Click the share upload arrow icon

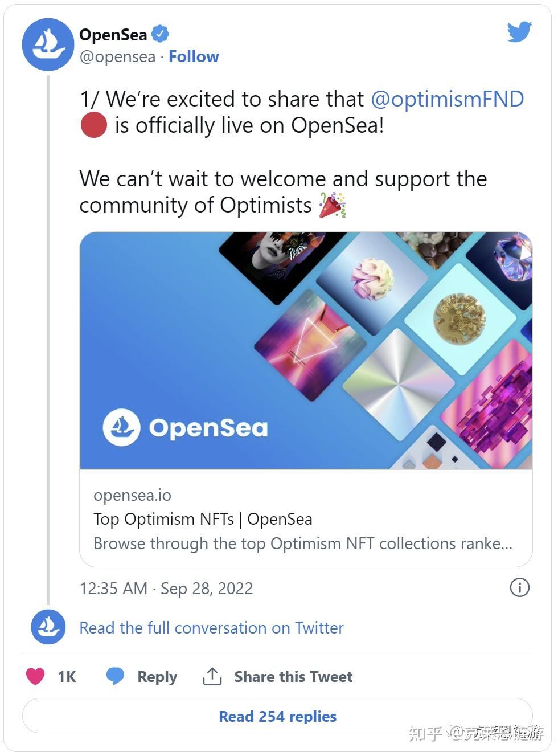211,676
